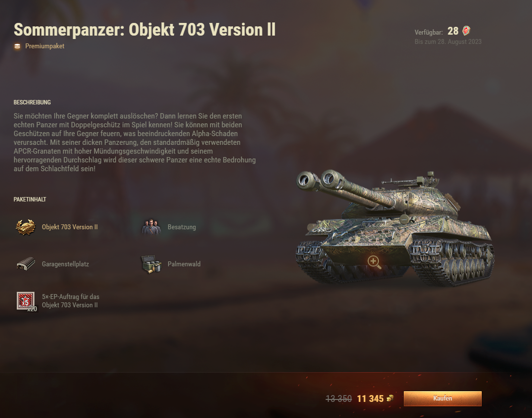
Task: Click the Besatzung crew icon
Action: tap(151, 227)
